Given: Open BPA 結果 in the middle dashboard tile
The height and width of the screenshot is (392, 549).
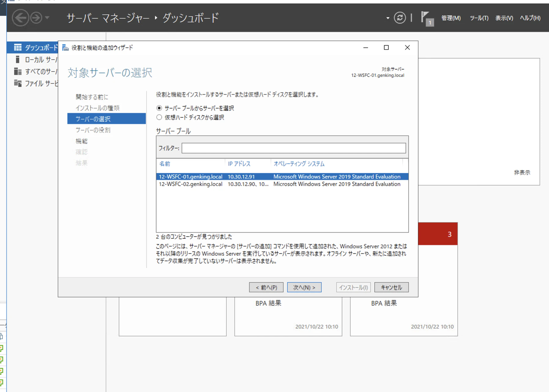Looking at the screenshot, I should click(x=268, y=303).
